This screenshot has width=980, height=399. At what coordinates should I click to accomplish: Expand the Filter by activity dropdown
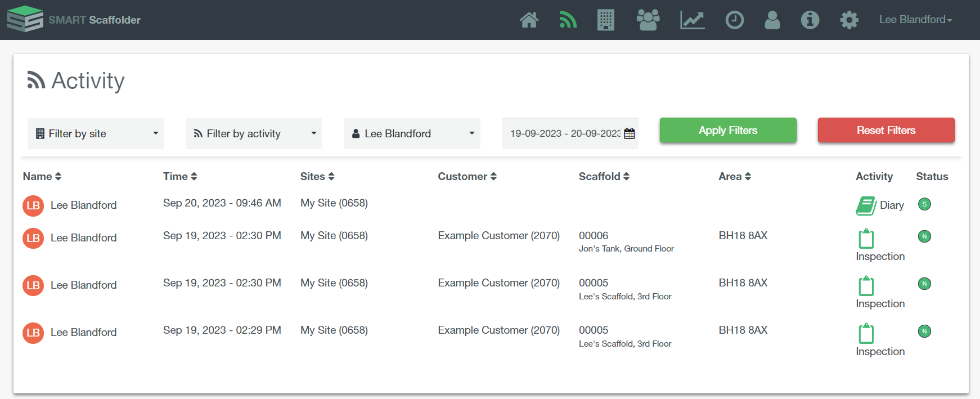click(x=254, y=133)
